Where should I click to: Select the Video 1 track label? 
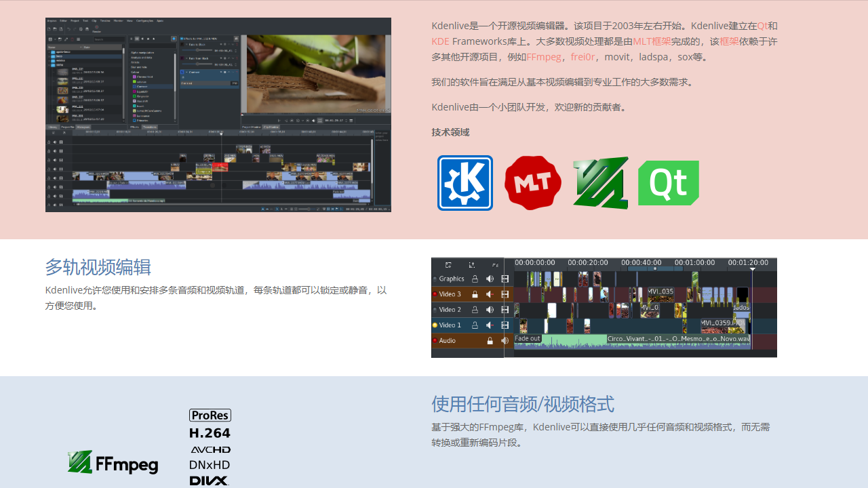tap(450, 325)
